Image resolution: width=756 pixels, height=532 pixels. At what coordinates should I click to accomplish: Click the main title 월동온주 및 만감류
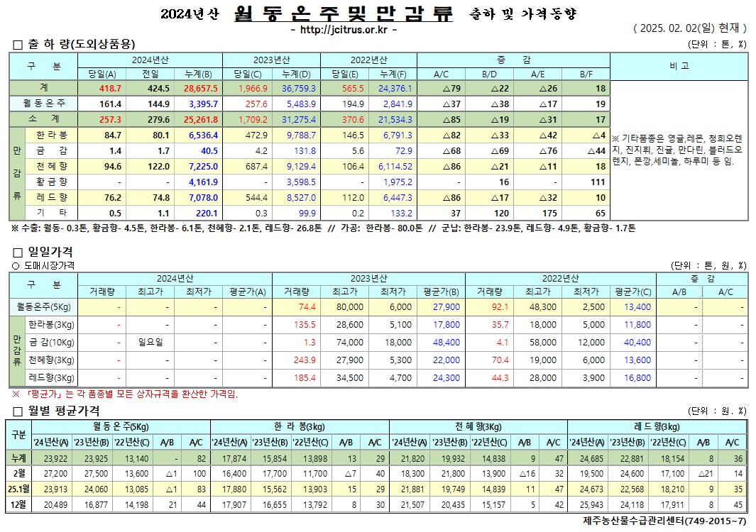click(343, 13)
